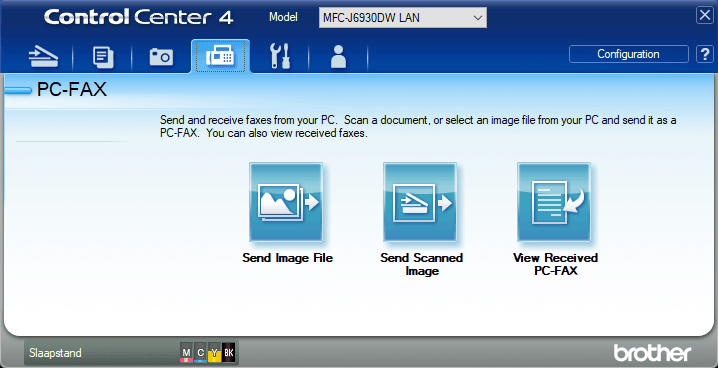This screenshot has height=368, width=718.
Task: Switch to the PC-Copy tab
Action: tap(103, 57)
